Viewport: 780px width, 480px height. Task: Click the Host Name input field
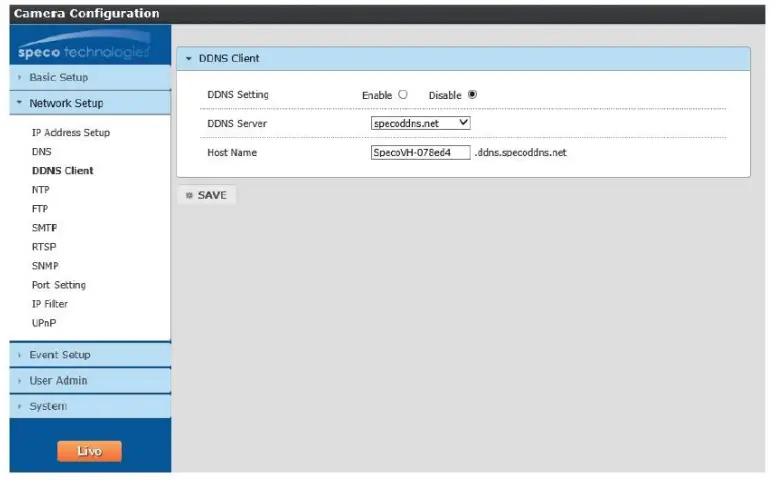421,153
